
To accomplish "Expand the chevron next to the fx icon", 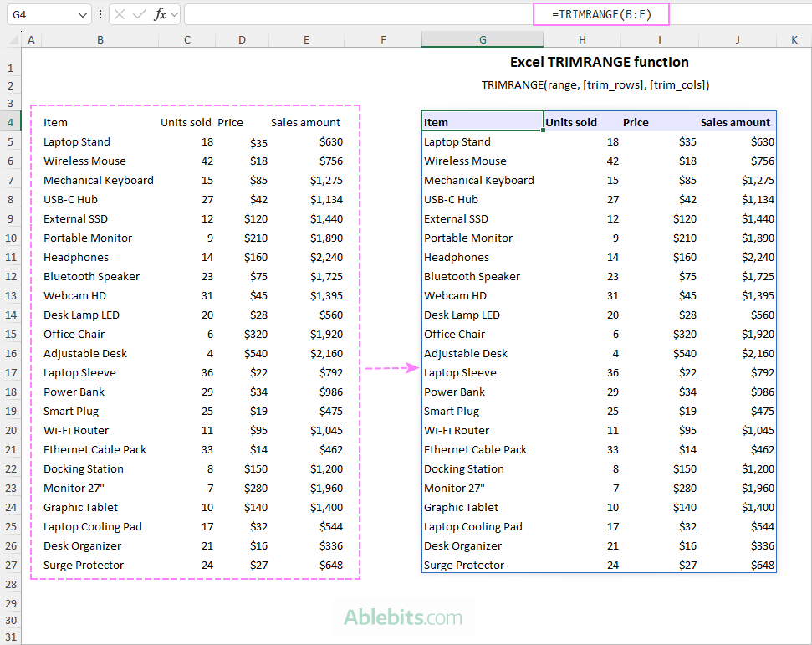I will coord(174,15).
